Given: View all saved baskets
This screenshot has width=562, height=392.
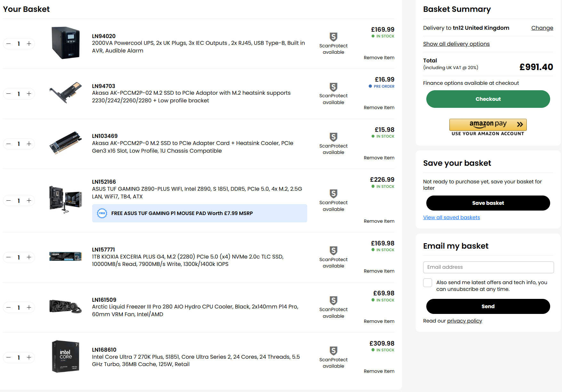Looking at the screenshot, I should click(x=451, y=218).
